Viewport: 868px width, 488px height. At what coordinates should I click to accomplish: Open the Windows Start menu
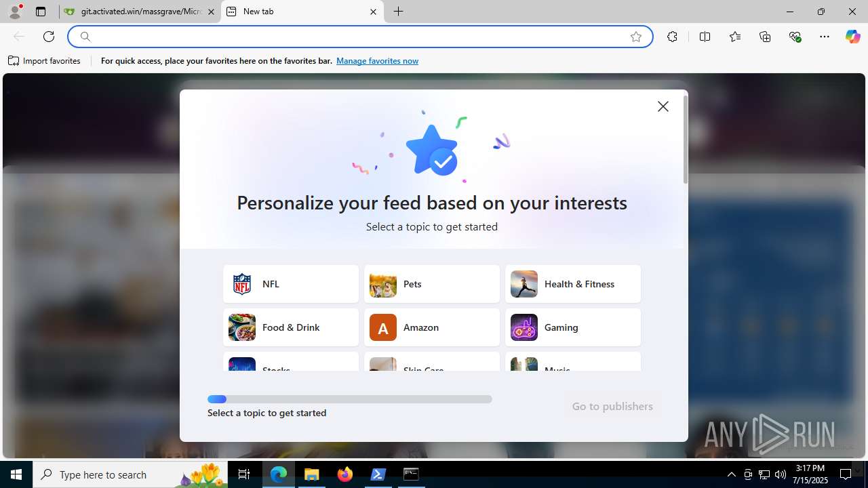(16, 474)
